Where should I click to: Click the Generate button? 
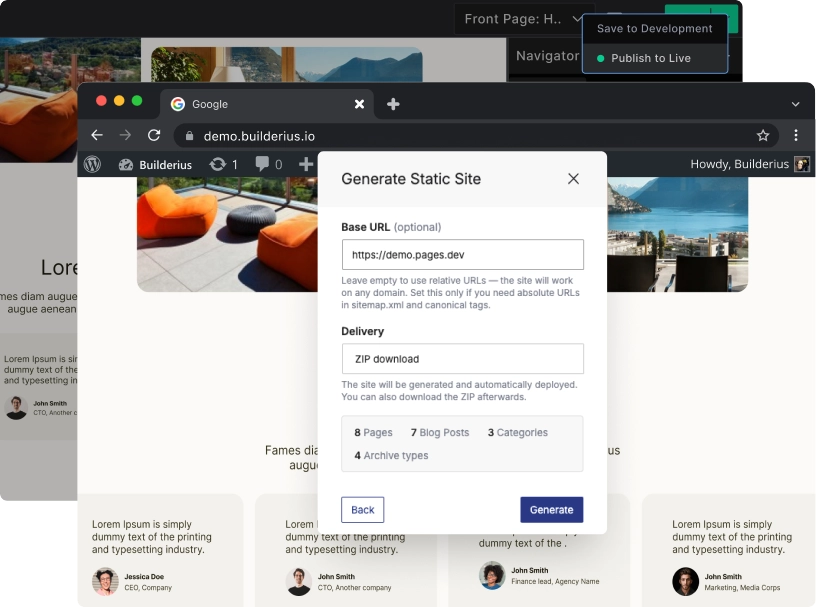[552, 510]
